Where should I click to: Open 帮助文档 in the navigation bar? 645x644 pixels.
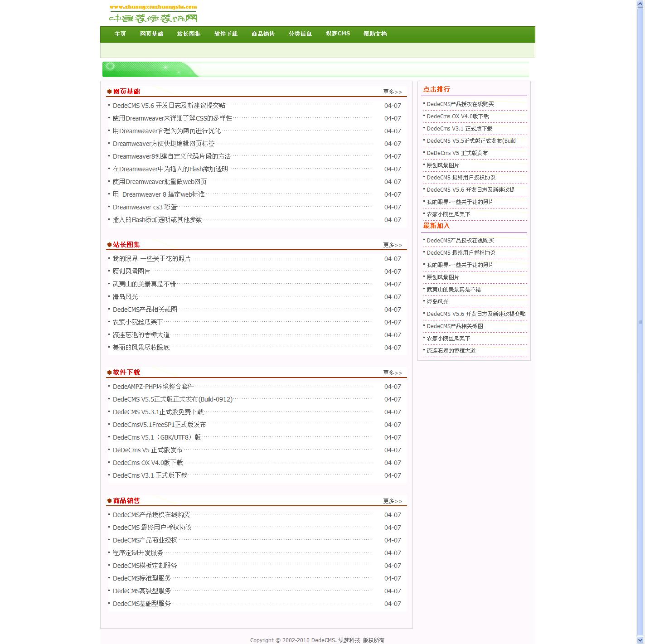click(x=375, y=34)
